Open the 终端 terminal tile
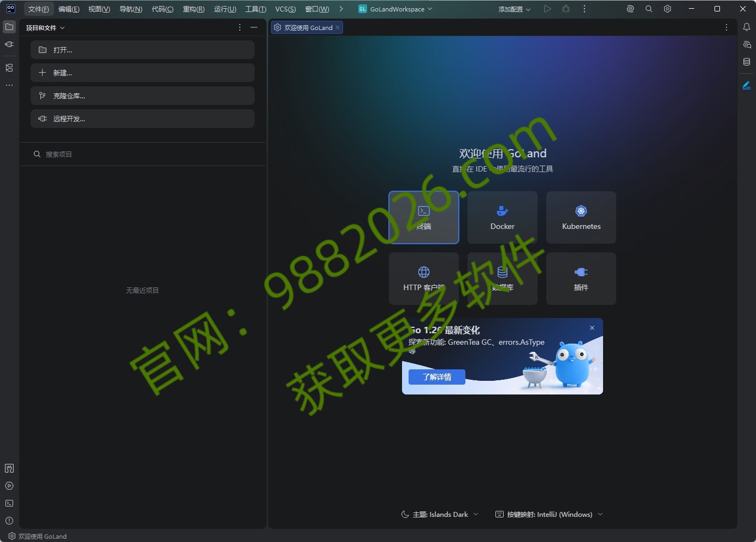The width and height of the screenshot is (756, 542). point(424,217)
